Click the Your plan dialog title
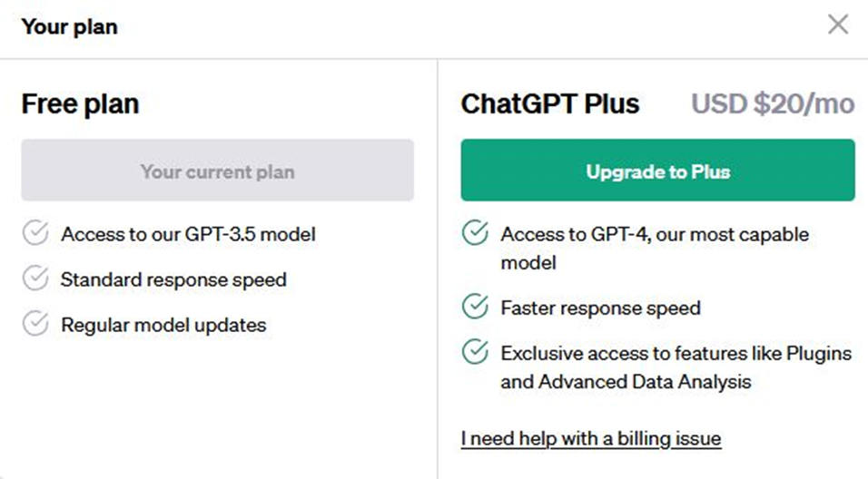The width and height of the screenshot is (868, 479). point(70,26)
